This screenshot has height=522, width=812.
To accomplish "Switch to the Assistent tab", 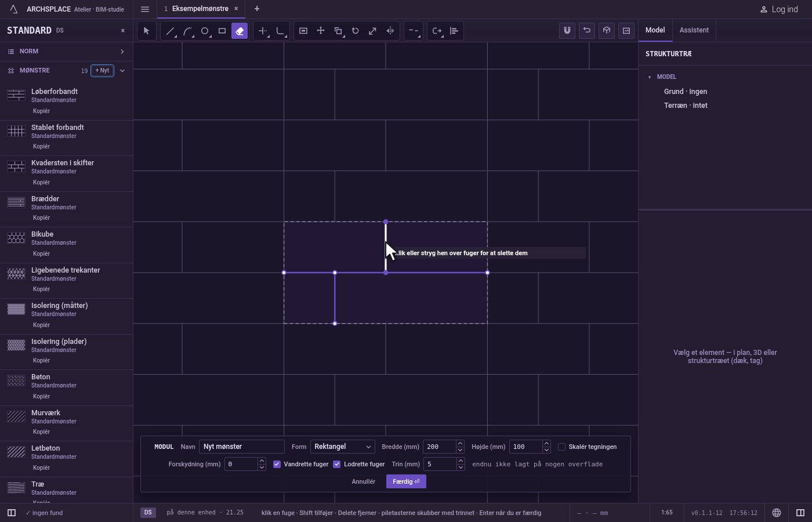I will click(694, 30).
